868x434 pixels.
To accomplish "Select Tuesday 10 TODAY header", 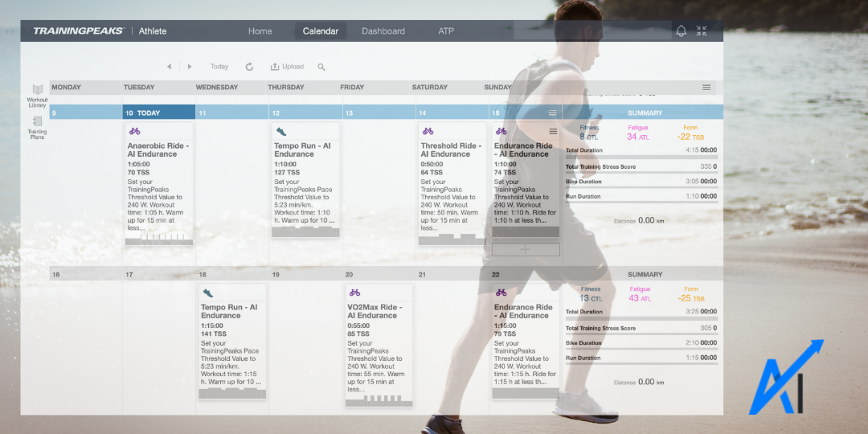I will [x=159, y=113].
